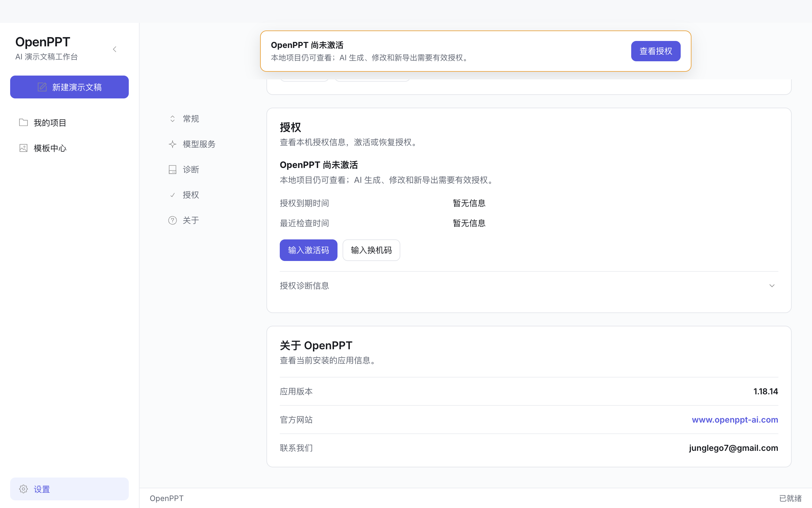Click the 关于 OpenPPT section heading
812x508 pixels.
[316, 345]
